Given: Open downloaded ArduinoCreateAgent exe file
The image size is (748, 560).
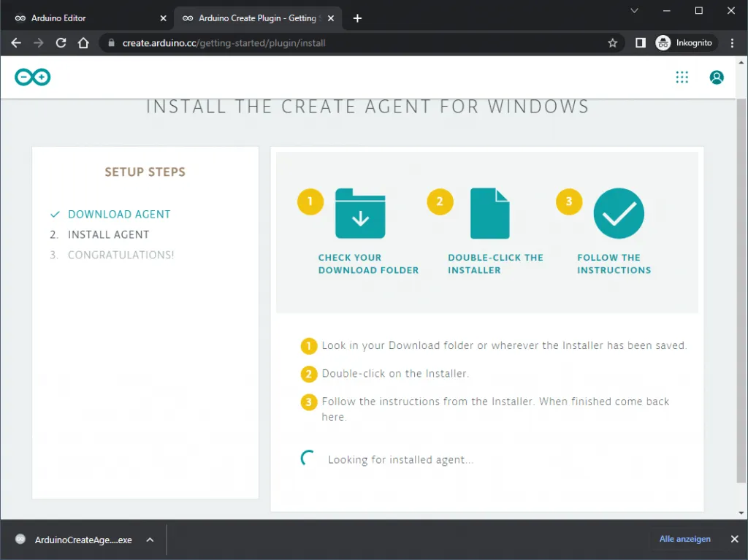Looking at the screenshot, I should (x=75, y=540).
